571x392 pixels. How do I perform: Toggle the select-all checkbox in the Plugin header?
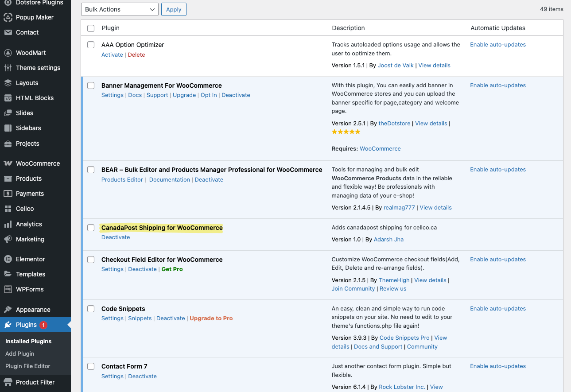tap(91, 28)
